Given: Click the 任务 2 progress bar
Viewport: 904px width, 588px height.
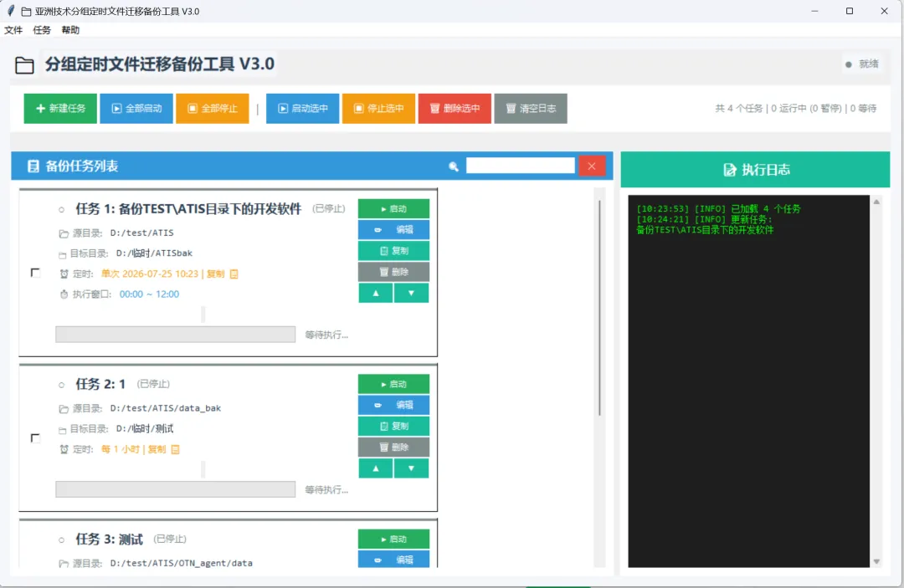Looking at the screenshot, I should click(175, 489).
